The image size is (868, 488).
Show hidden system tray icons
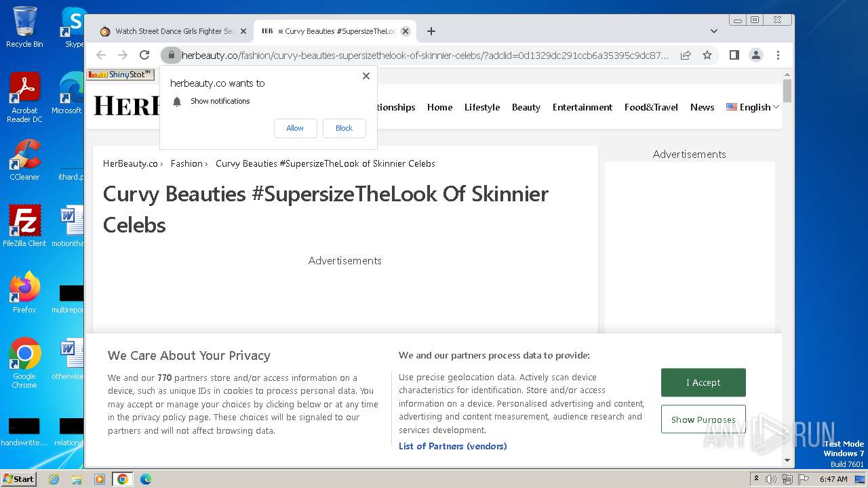pyautogui.click(x=756, y=479)
